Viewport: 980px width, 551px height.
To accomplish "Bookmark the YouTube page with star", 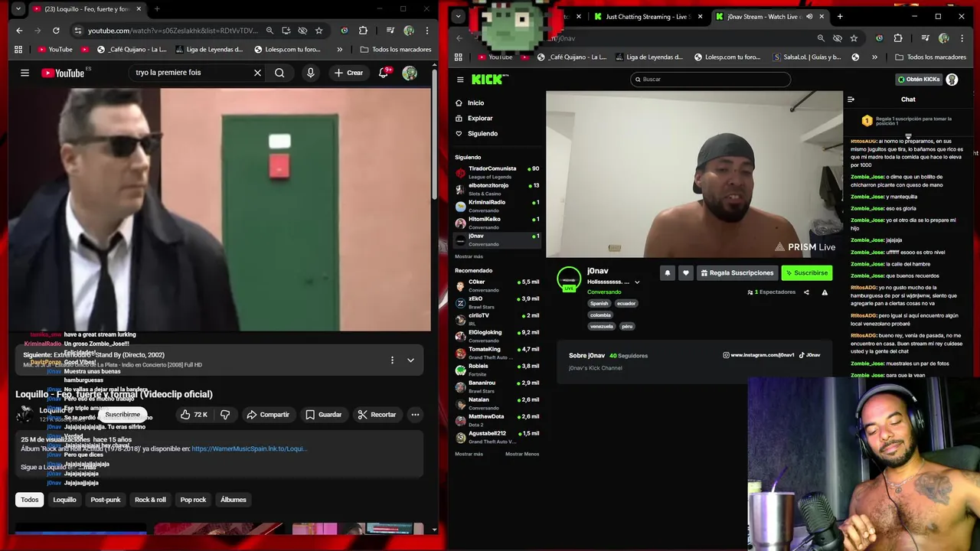I will click(318, 31).
